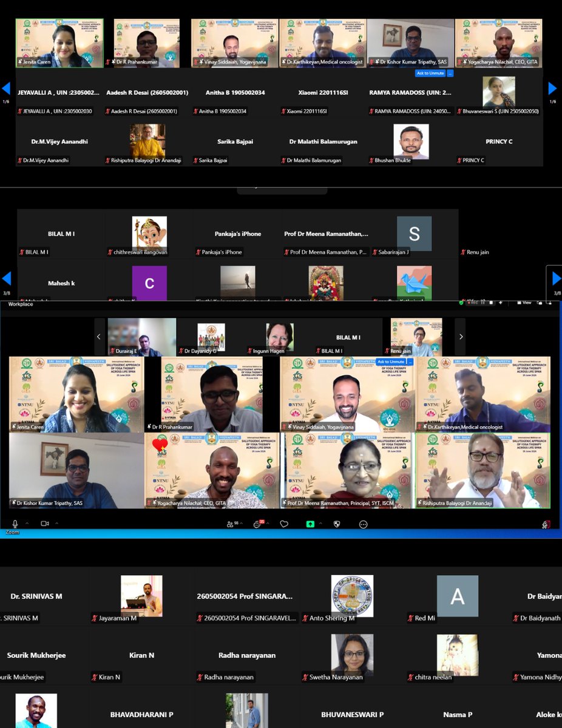The width and height of the screenshot is (562, 728).
Task: Click the Dr.M.Vijey Aanandhi name tile
Action: pos(59,143)
